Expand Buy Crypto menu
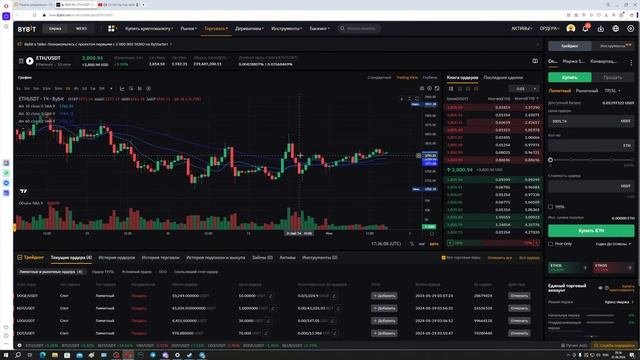Screen dimensions: 640x360 point(149,29)
